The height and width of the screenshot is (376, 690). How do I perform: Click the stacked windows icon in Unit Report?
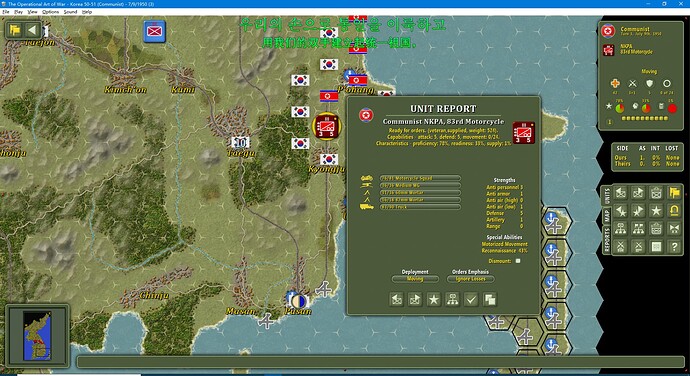[490, 300]
